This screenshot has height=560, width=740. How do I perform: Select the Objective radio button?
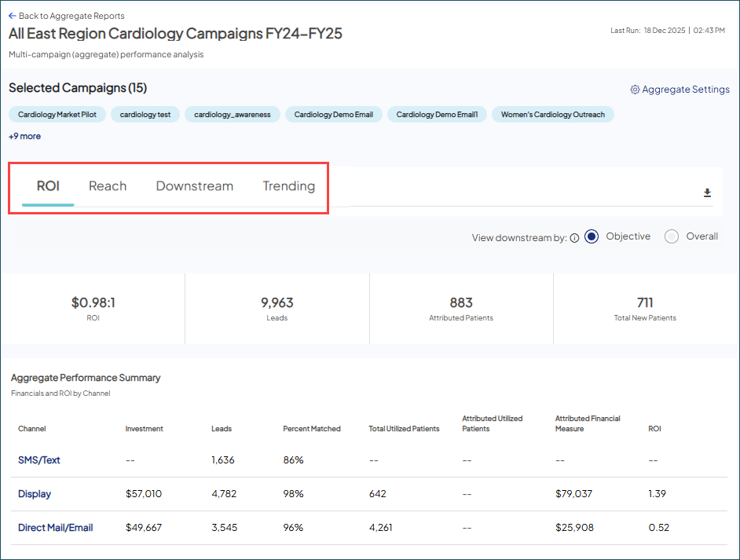point(591,236)
